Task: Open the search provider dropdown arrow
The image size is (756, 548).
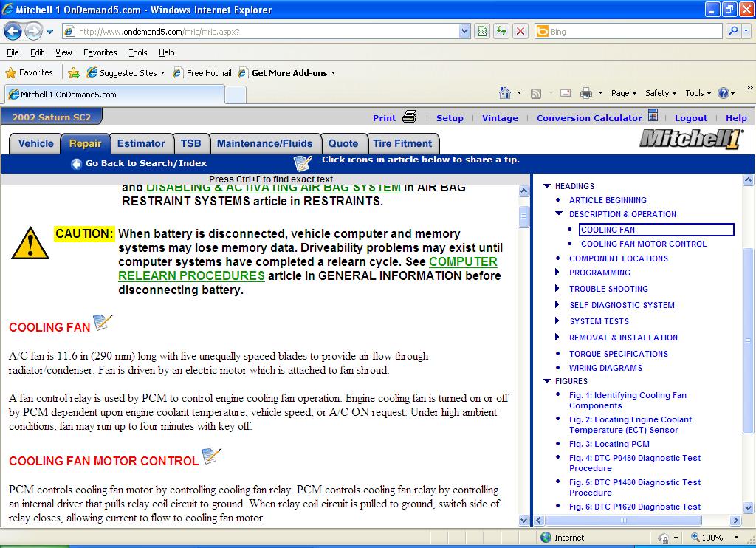Action: pos(746,31)
